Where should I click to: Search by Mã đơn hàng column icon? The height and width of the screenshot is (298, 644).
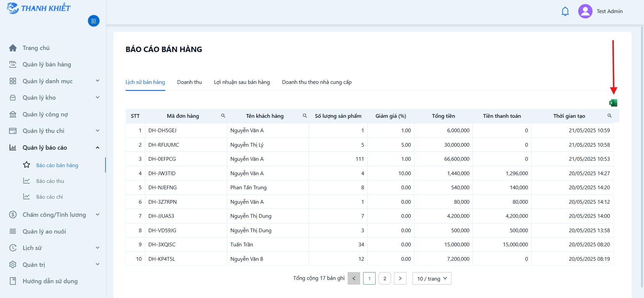click(x=223, y=116)
